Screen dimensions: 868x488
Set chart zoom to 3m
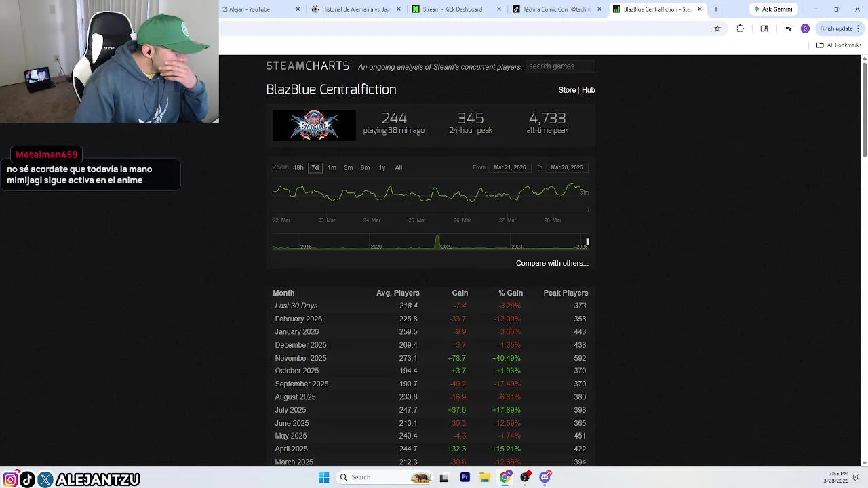(348, 167)
